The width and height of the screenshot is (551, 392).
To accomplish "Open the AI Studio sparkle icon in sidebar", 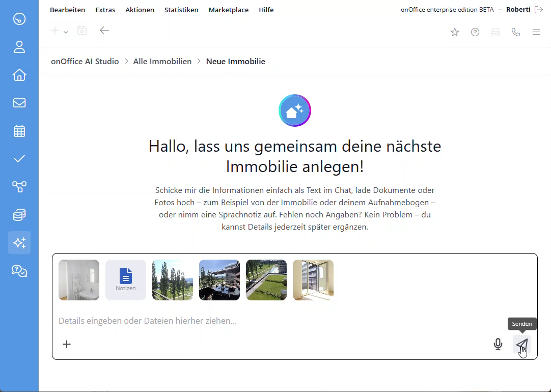I will pos(19,243).
